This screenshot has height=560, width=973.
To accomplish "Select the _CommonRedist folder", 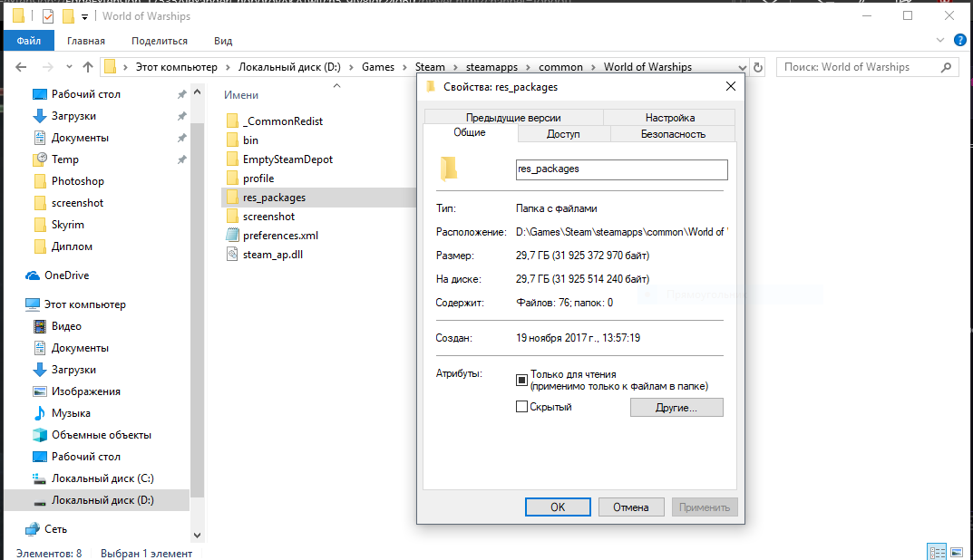I will point(282,121).
